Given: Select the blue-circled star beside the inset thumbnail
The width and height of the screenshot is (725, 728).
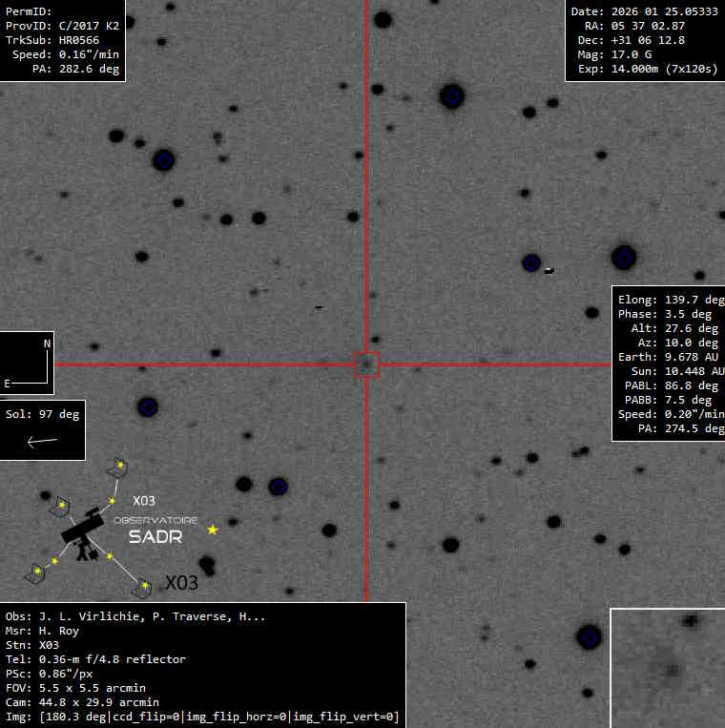Looking at the screenshot, I should [x=589, y=636].
